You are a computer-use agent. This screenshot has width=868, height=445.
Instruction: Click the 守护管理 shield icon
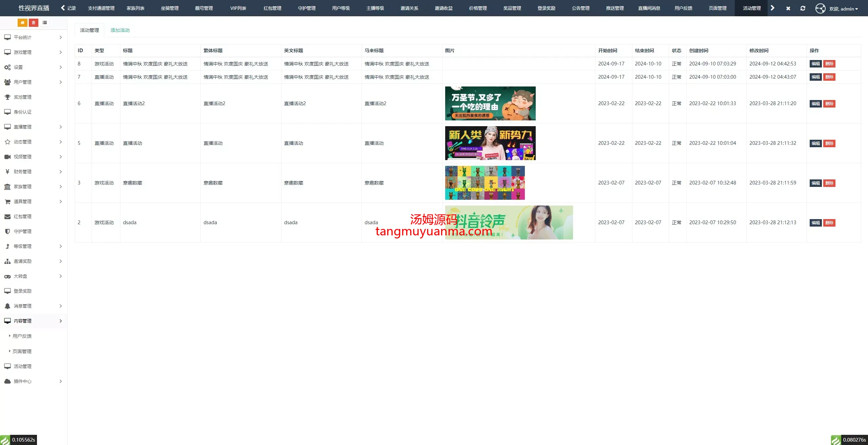[x=7, y=231]
